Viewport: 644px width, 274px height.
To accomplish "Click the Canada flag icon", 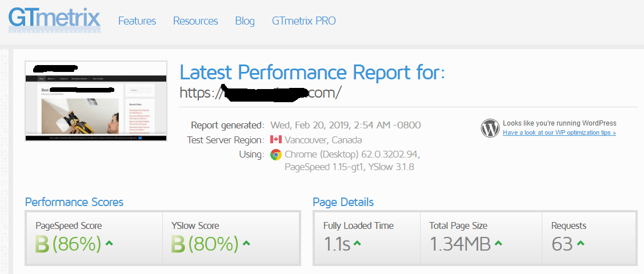I will point(275,140).
